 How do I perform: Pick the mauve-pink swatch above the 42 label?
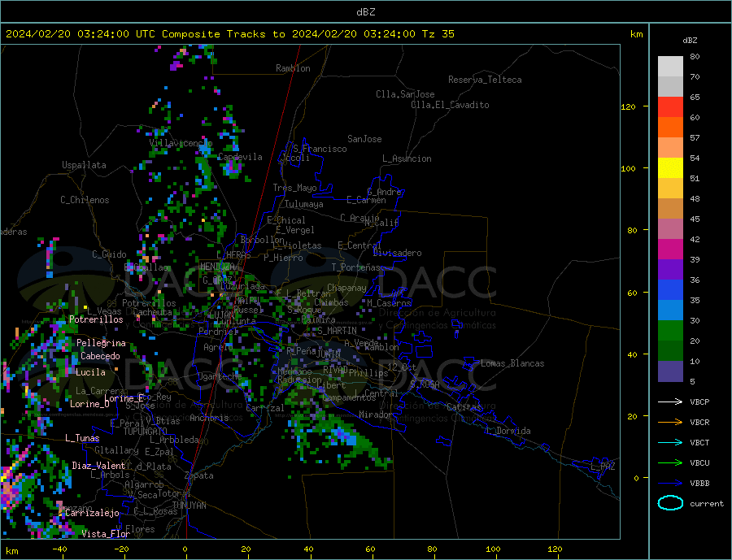tap(670, 229)
